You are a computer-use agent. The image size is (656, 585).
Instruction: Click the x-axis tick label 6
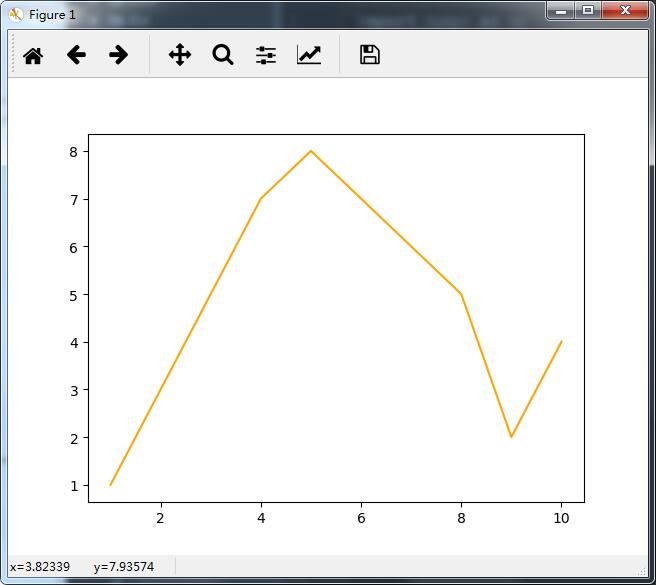[361, 518]
